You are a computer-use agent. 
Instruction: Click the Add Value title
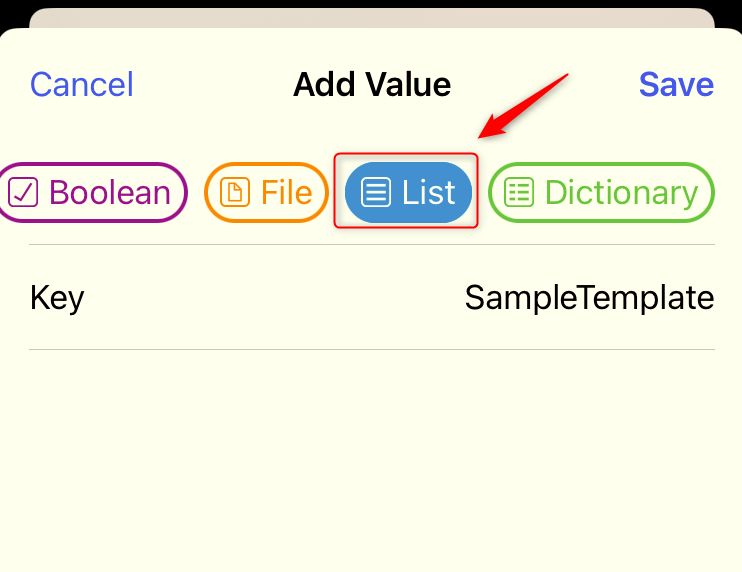pos(372,85)
